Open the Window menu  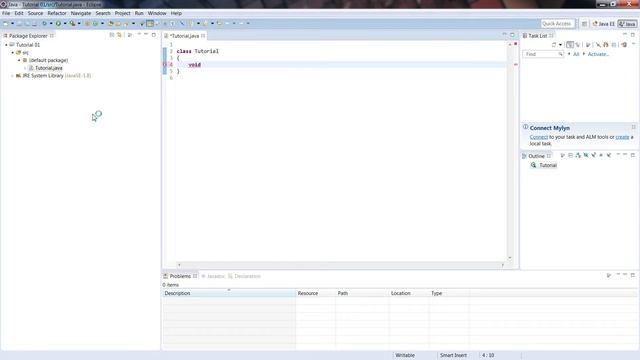click(x=157, y=13)
